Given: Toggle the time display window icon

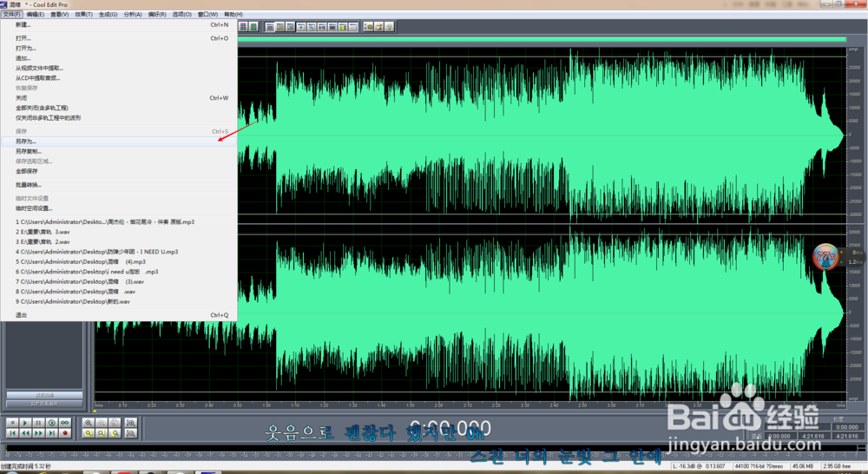Looking at the screenshot, I should click(322, 27).
